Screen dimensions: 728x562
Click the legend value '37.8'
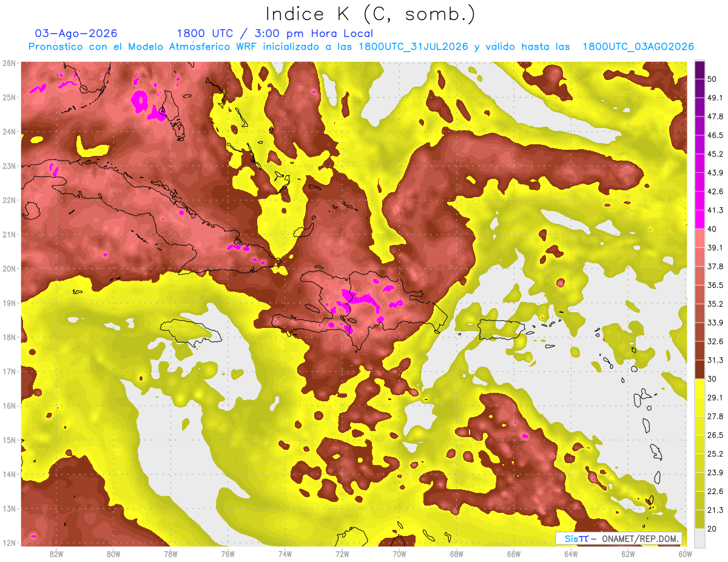[716, 266]
